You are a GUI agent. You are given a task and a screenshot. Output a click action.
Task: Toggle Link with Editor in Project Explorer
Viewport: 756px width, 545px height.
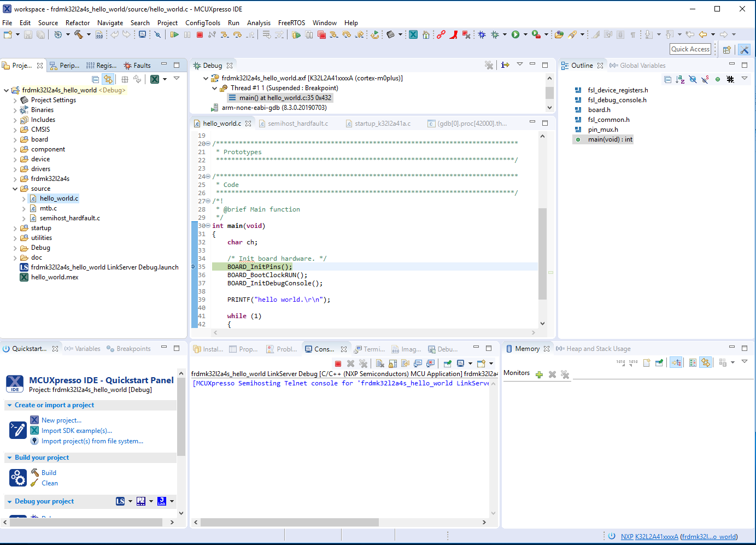(108, 79)
